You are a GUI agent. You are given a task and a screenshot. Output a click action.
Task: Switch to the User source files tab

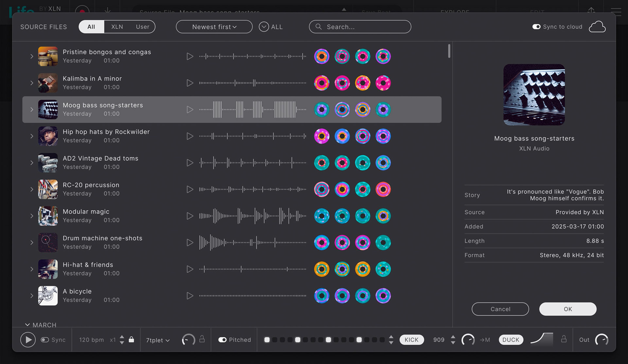(143, 27)
